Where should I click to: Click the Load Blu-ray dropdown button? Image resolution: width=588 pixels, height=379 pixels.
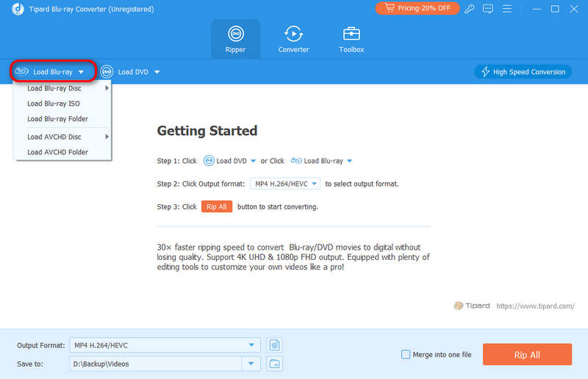[x=53, y=71]
